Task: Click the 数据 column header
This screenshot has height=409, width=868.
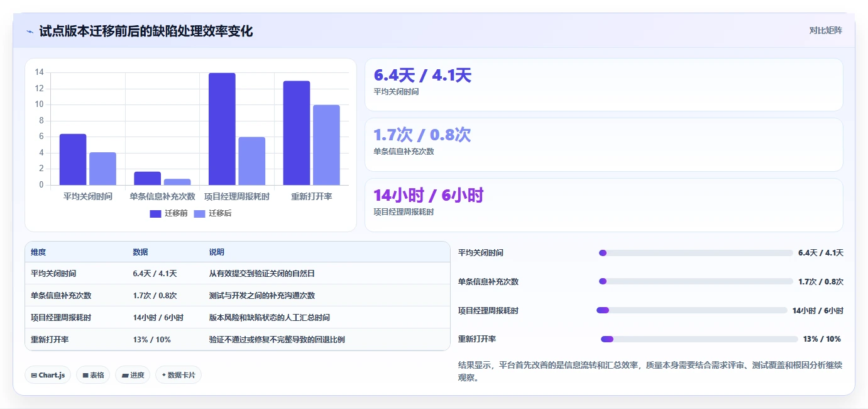Action: (140, 252)
